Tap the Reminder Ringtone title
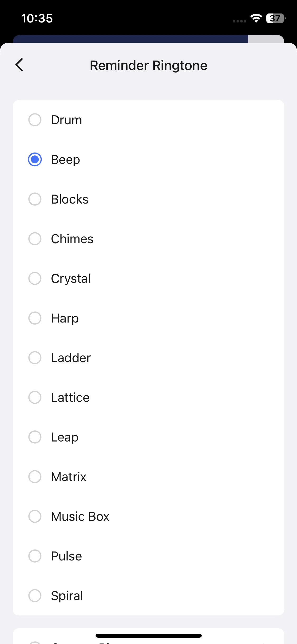The height and width of the screenshot is (644, 297). coord(148,66)
